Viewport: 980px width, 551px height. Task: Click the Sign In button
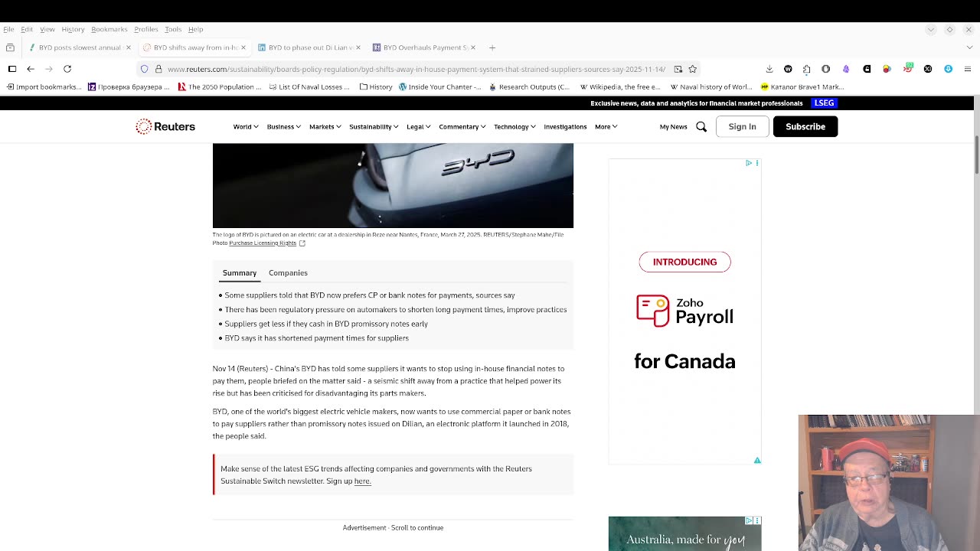click(x=742, y=126)
